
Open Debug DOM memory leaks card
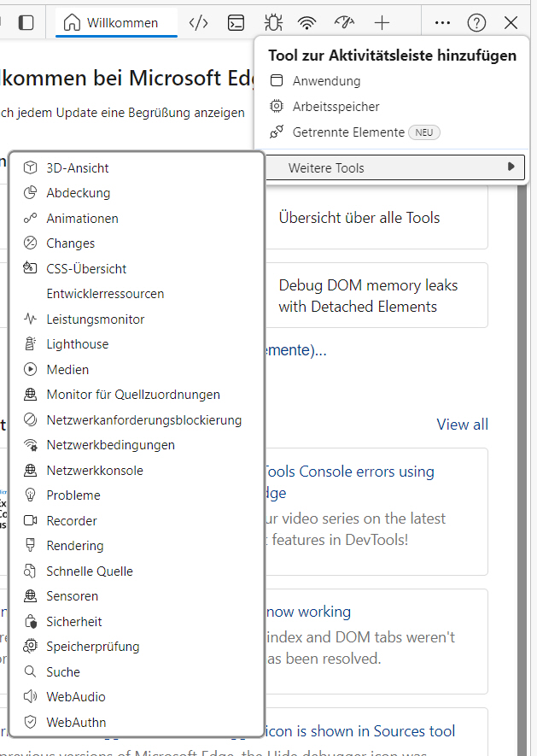pyautogui.click(x=368, y=296)
